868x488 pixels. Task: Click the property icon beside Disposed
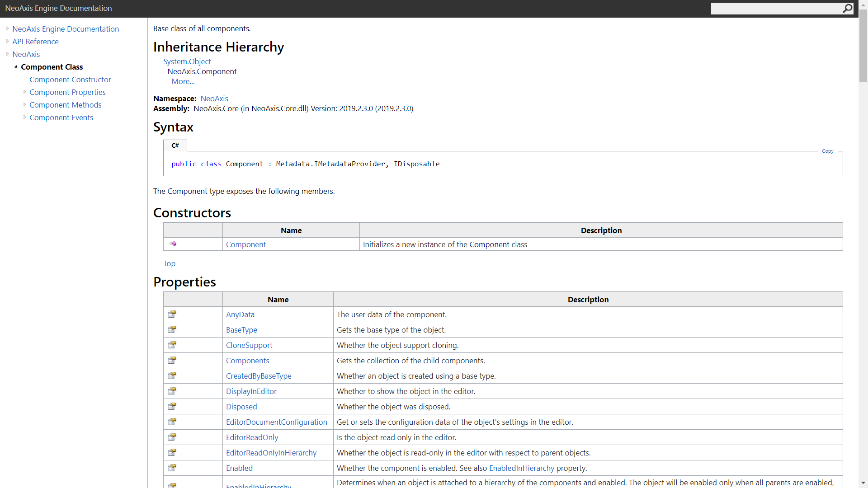tap(172, 406)
